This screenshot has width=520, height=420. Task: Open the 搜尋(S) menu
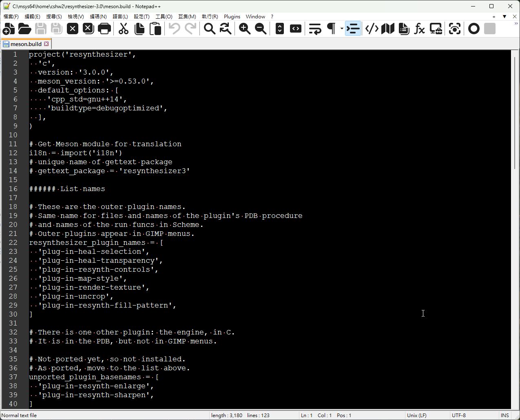54,16
